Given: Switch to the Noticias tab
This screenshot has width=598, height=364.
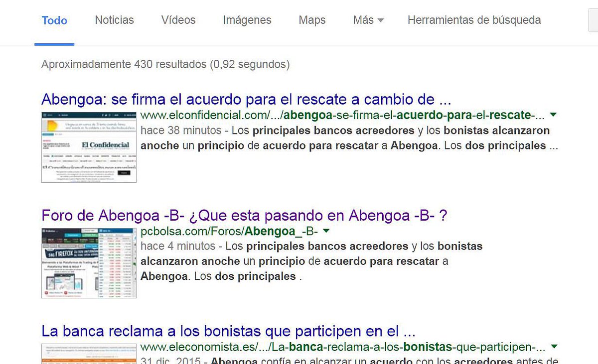Looking at the screenshot, I should (x=115, y=20).
